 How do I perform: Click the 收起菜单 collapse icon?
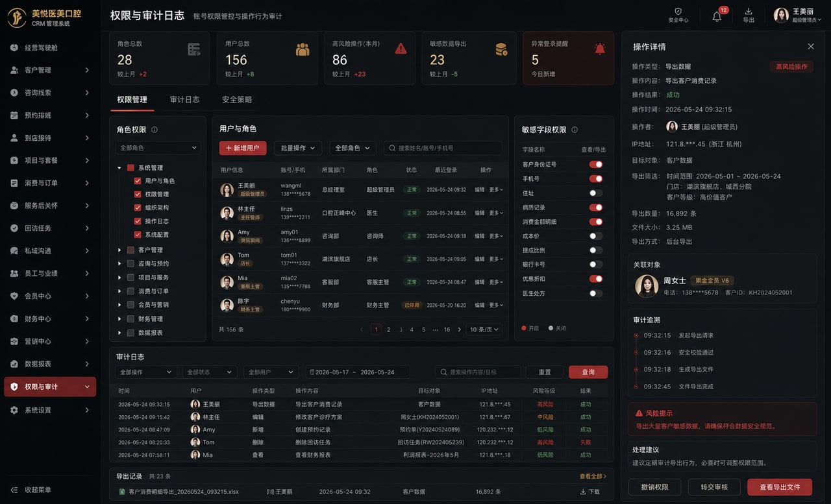tap(14, 490)
